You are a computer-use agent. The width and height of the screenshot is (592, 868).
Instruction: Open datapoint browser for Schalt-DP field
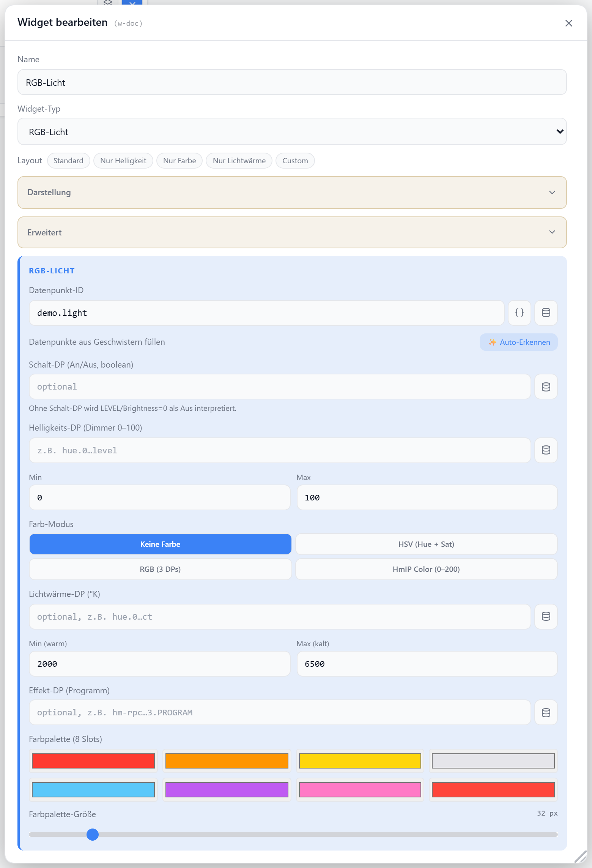click(546, 387)
